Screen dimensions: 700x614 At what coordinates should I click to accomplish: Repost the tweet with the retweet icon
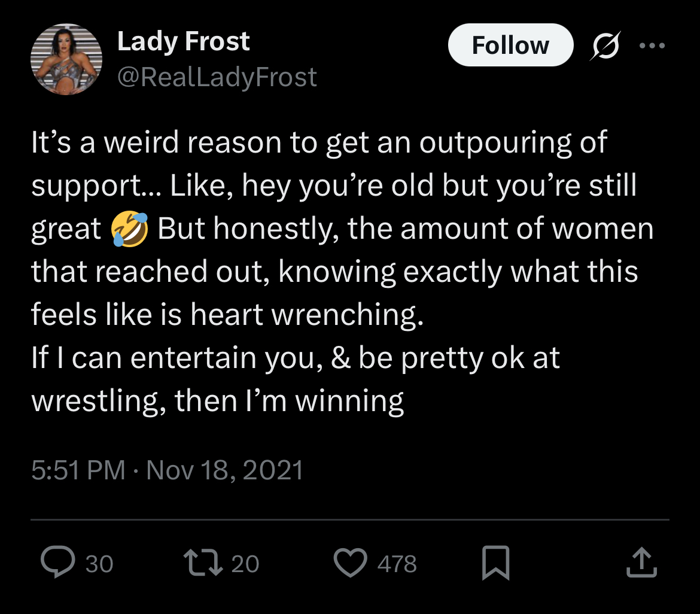point(203,564)
